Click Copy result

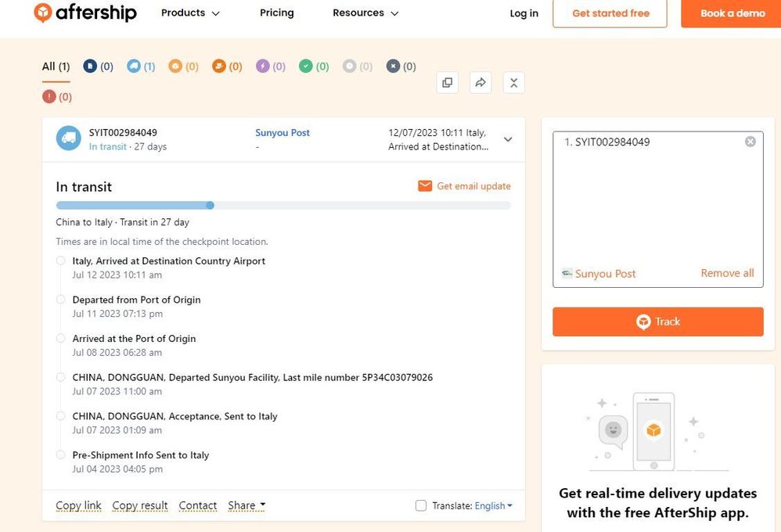point(140,505)
